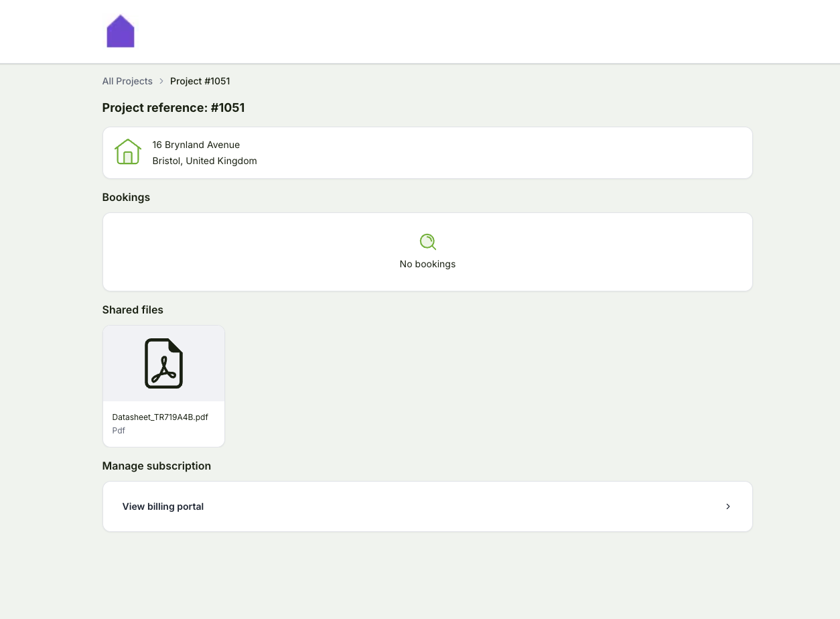The height and width of the screenshot is (619, 840).
Task: Click the No bookings message
Action: click(x=427, y=264)
